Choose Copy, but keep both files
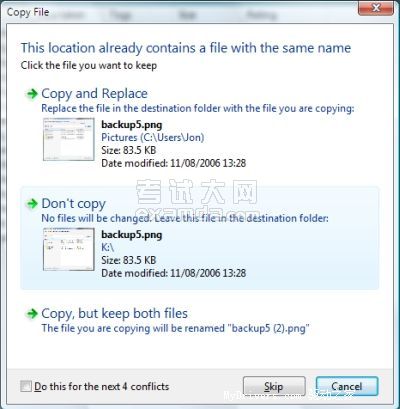The width and height of the screenshot is (400, 409). tap(114, 313)
